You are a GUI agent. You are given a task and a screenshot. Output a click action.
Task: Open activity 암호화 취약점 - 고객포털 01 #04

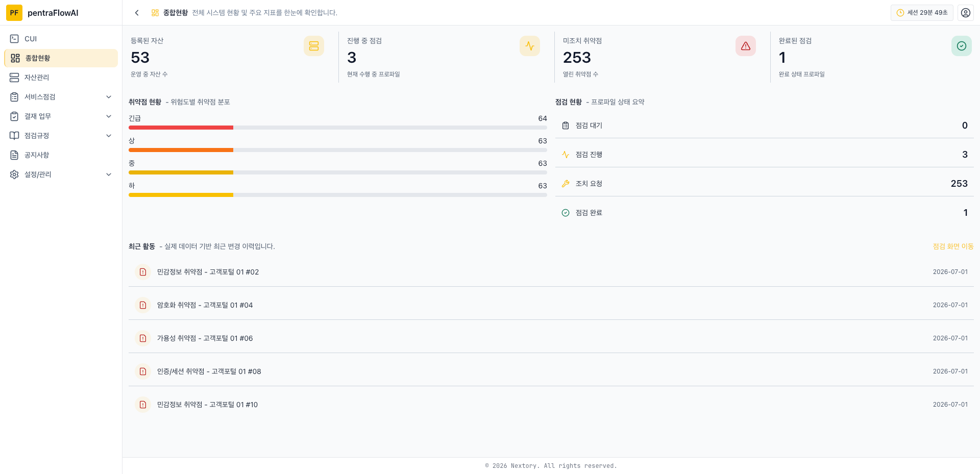551,305
